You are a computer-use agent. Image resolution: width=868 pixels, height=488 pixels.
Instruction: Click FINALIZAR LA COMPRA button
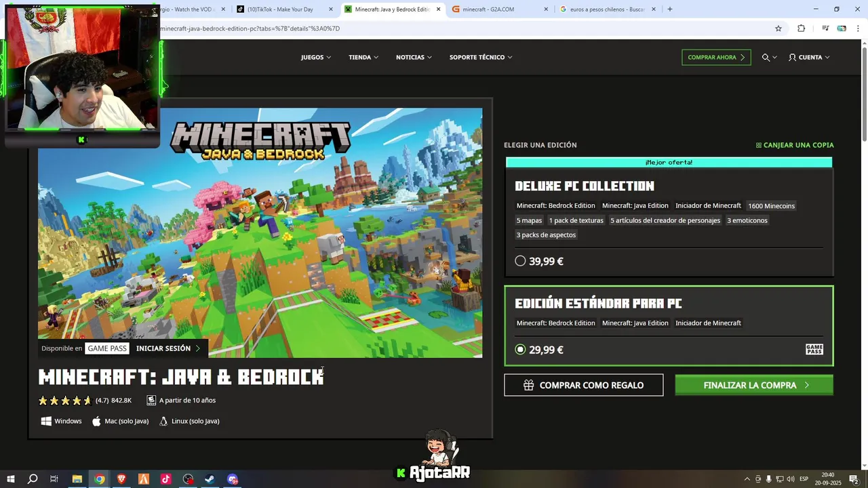click(754, 385)
